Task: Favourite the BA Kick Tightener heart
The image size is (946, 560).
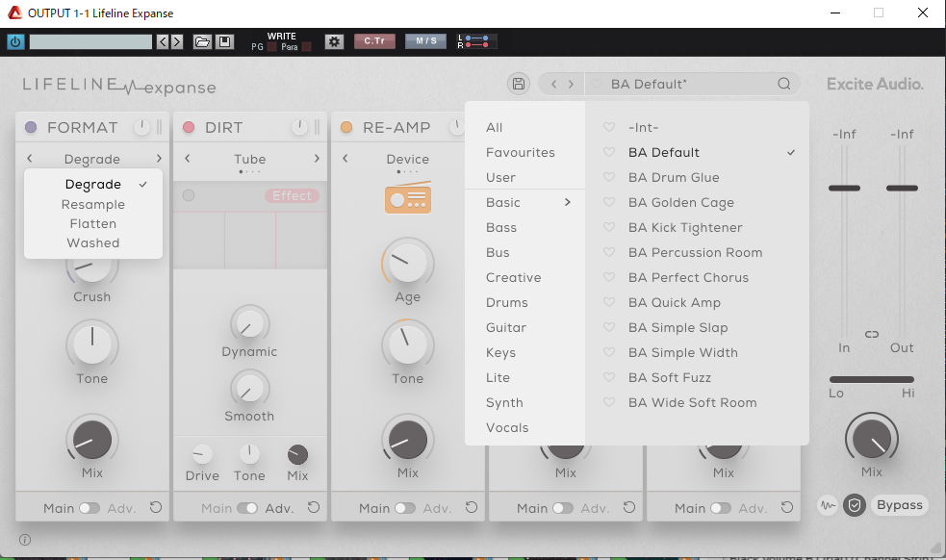Action: [x=609, y=227]
